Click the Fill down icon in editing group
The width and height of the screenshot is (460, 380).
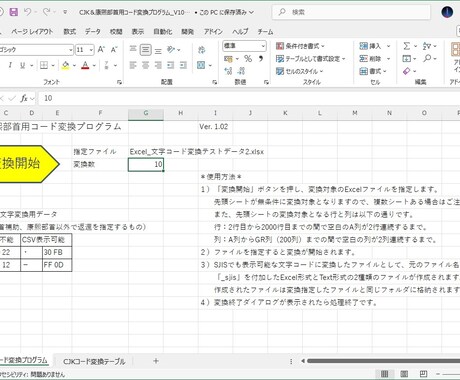coord(406,59)
